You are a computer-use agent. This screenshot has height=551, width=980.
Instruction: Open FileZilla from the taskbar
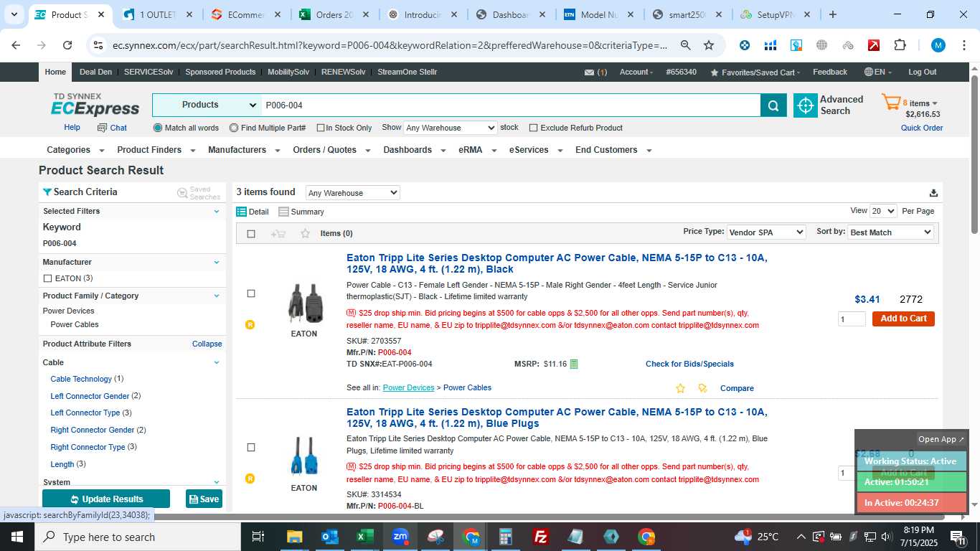coord(542,537)
